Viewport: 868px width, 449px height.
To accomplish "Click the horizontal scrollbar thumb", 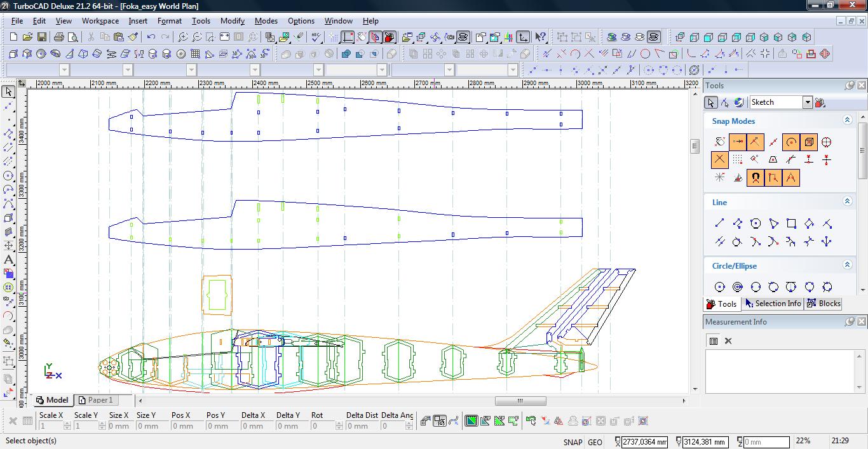I will click(520, 401).
